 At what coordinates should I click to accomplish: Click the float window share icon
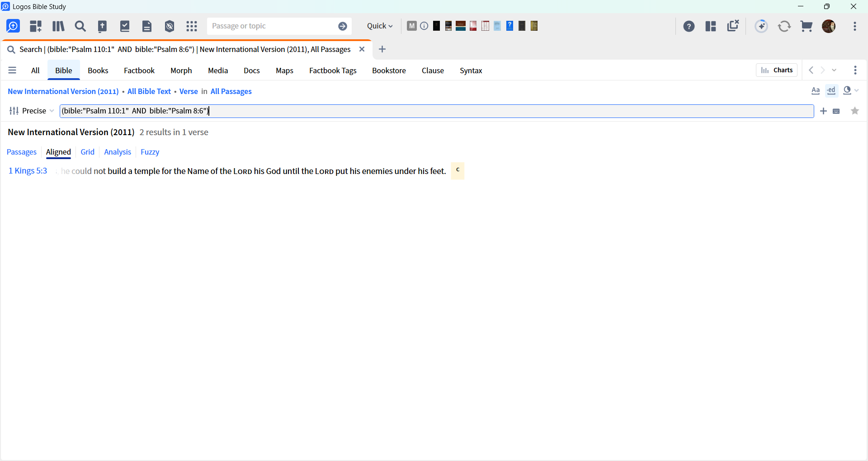[x=733, y=26]
